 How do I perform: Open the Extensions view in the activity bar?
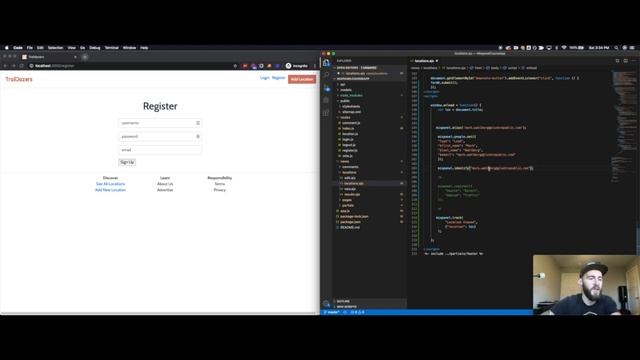tap(326, 112)
